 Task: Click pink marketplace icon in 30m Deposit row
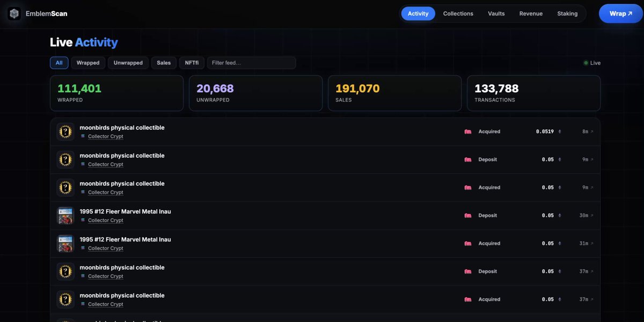click(468, 215)
